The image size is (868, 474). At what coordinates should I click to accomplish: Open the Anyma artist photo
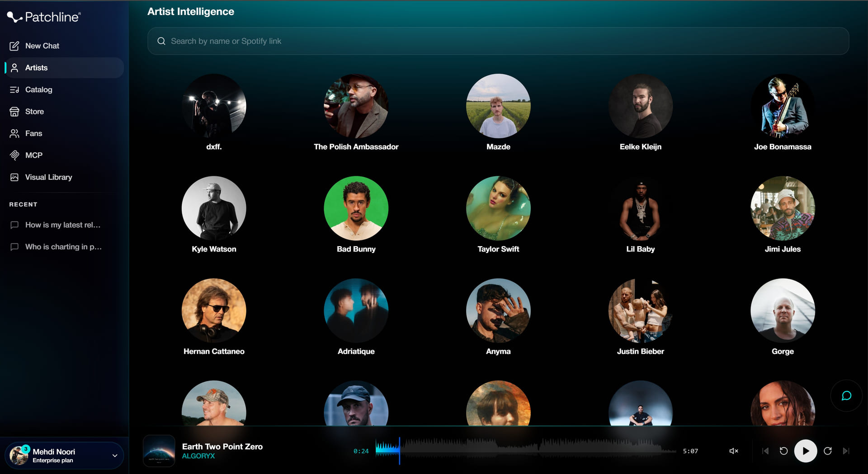click(x=498, y=311)
